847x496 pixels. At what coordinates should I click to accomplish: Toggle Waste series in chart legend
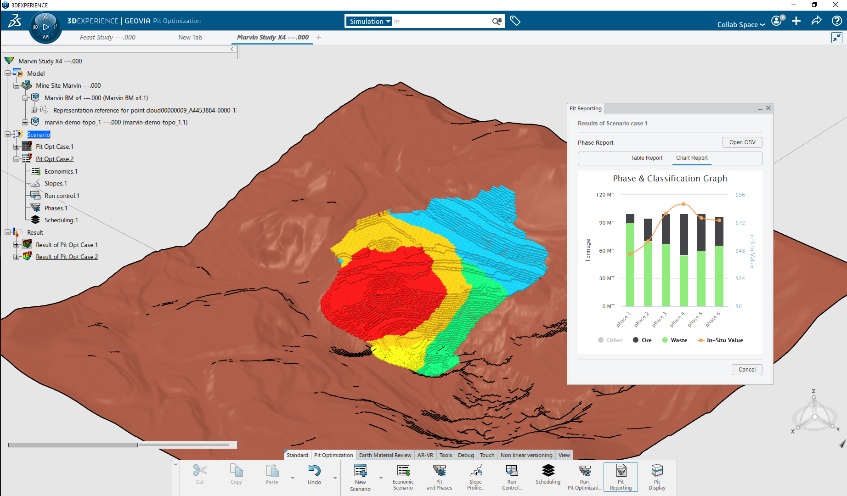point(674,340)
